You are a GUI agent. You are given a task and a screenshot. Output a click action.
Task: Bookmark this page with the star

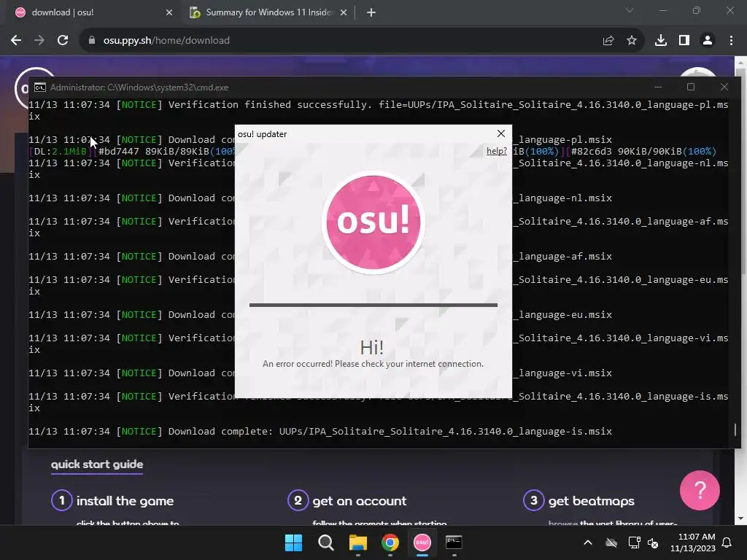632,41
